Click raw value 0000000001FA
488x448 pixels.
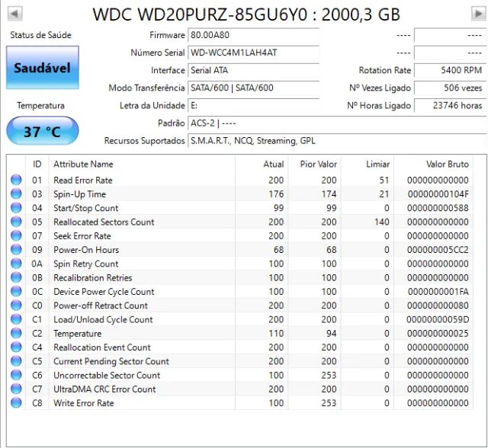438,292
